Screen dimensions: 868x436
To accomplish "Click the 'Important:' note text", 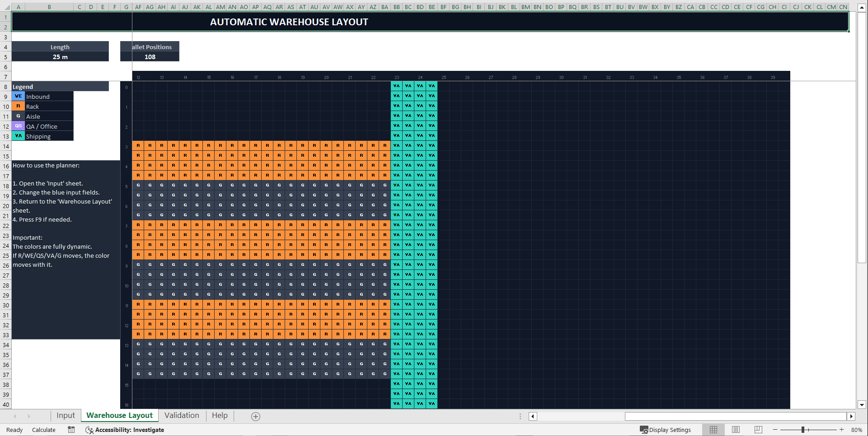I will pyautogui.click(x=28, y=237).
